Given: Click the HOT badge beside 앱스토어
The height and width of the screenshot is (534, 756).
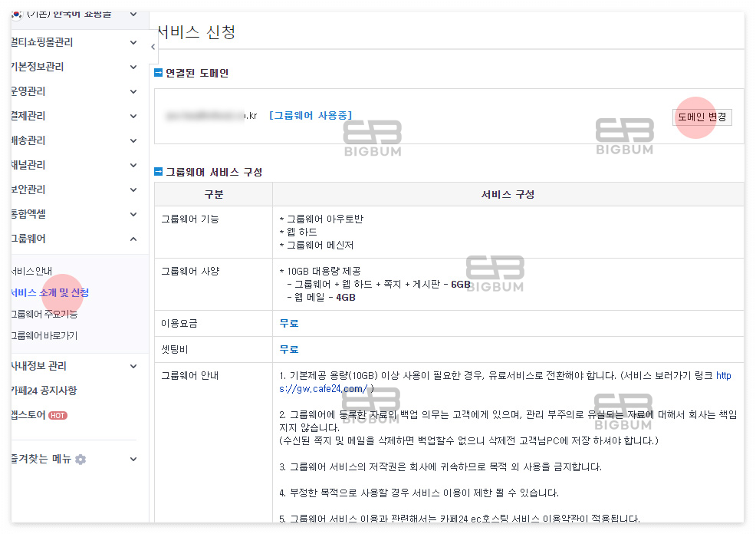Looking at the screenshot, I should click(58, 415).
